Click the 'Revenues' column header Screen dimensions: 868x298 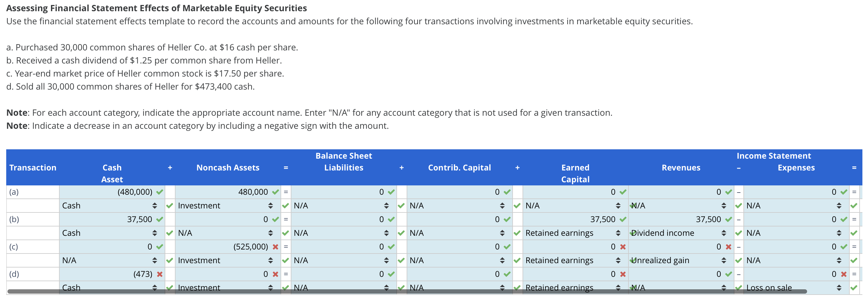point(681,168)
